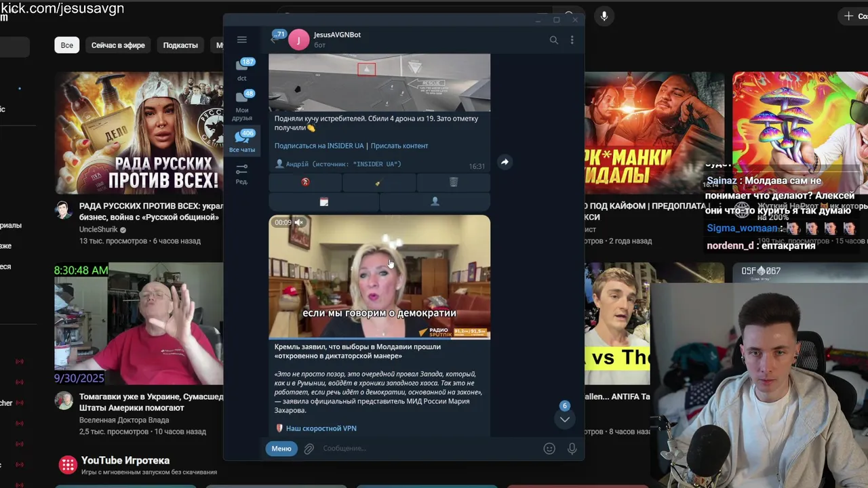Select Сейчас в эфире chip
868x488 pixels.
[118, 45]
